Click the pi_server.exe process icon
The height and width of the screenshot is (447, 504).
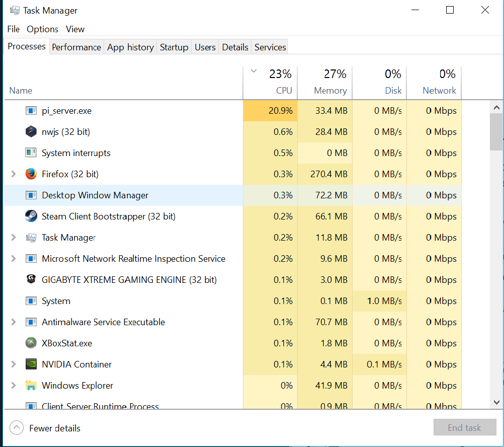(31, 111)
